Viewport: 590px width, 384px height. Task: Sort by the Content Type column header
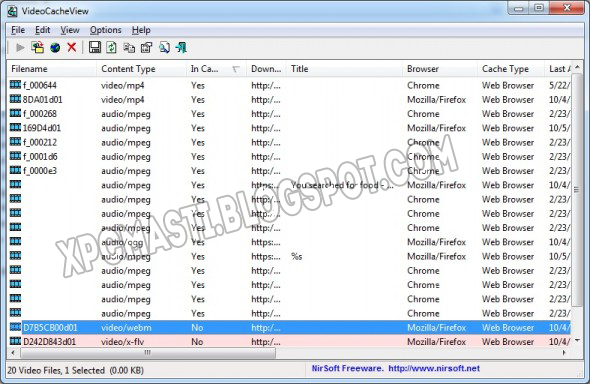coord(141,69)
